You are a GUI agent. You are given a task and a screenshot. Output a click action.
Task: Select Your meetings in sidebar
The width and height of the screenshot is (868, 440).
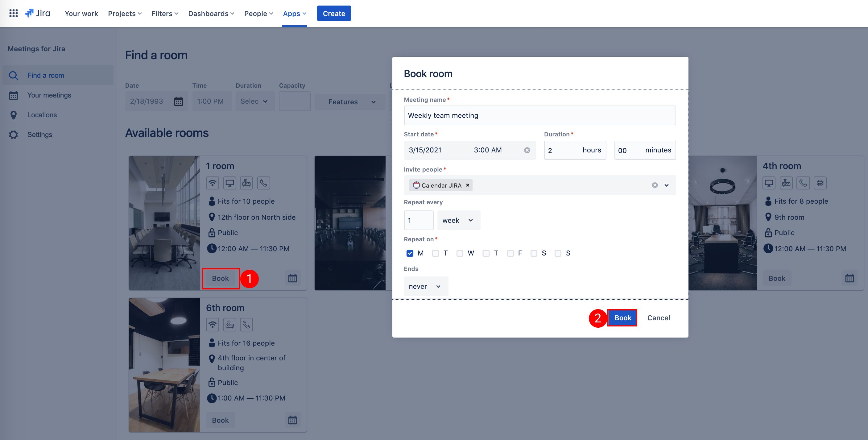pyautogui.click(x=58, y=95)
